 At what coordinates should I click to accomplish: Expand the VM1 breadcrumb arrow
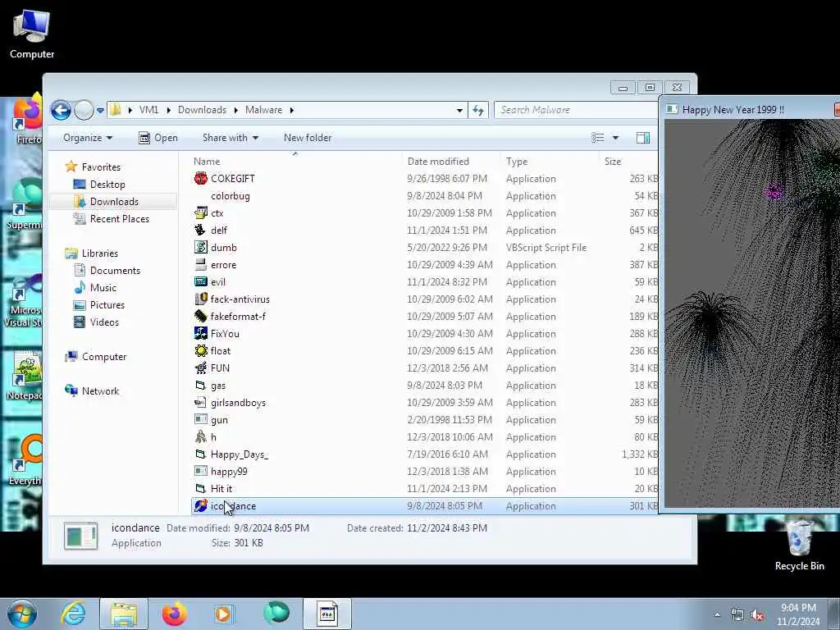[168, 110]
